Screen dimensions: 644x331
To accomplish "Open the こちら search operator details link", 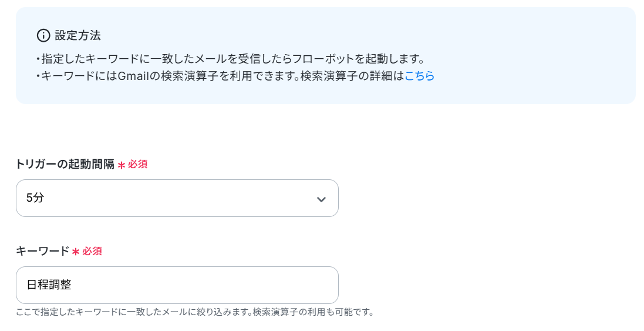I will tap(419, 76).
